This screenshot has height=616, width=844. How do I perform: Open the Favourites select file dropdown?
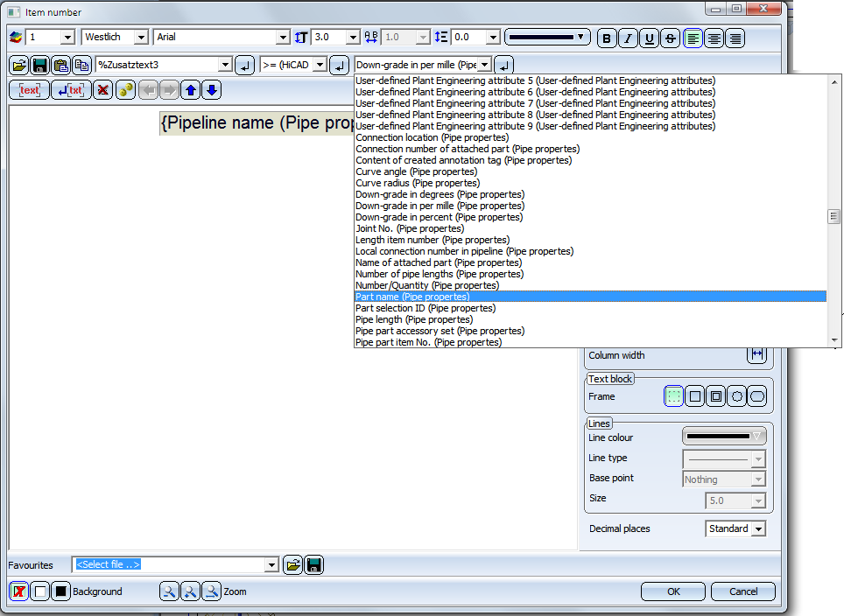271,565
